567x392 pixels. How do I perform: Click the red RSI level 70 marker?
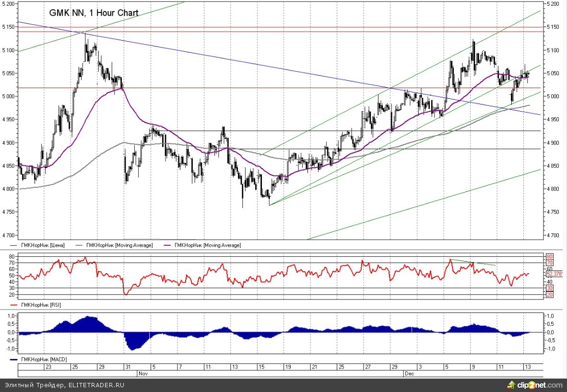tap(550, 263)
